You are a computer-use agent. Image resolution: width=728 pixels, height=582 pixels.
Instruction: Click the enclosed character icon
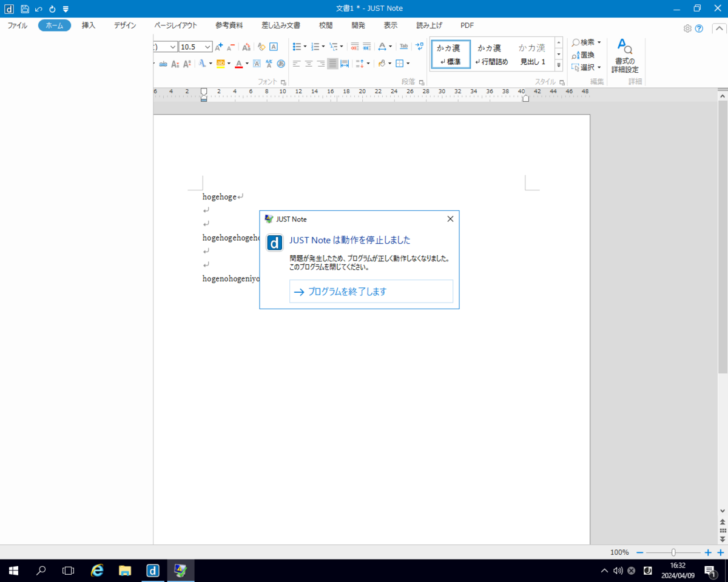(x=281, y=64)
